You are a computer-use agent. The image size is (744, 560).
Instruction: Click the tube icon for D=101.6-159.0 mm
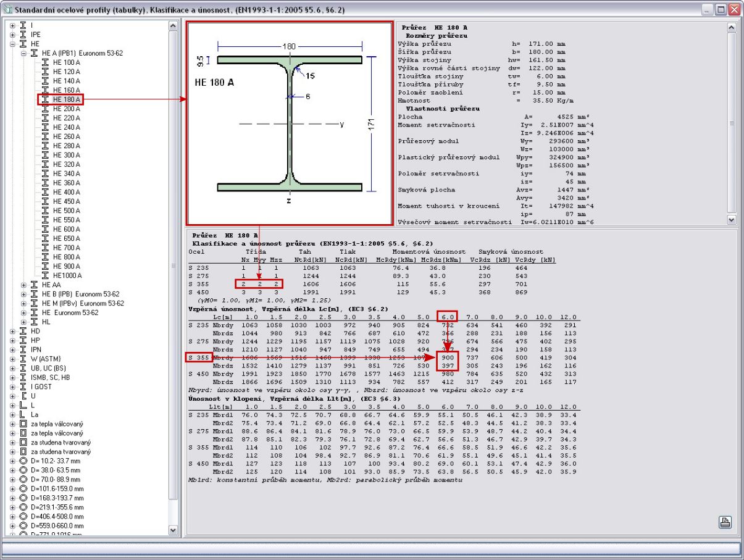tap(23, 488)
